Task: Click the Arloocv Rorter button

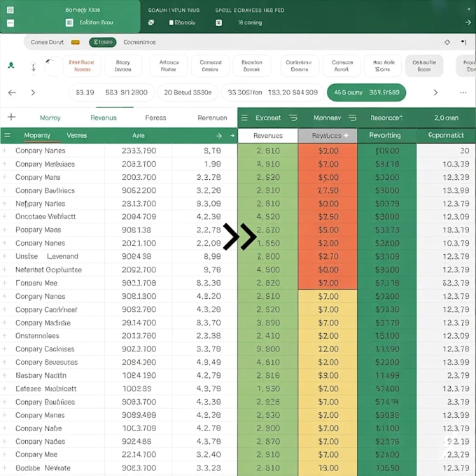Action: 169,66
